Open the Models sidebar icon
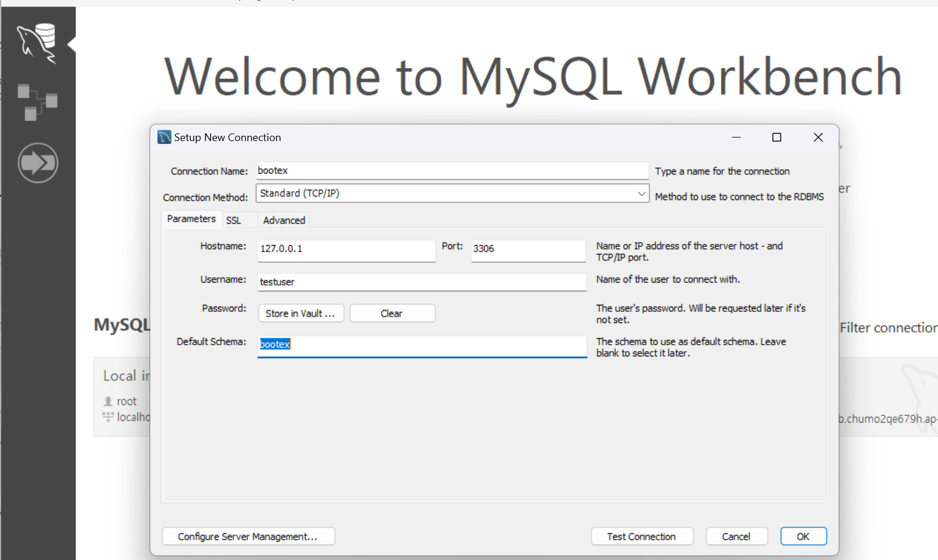 point(37,102)
